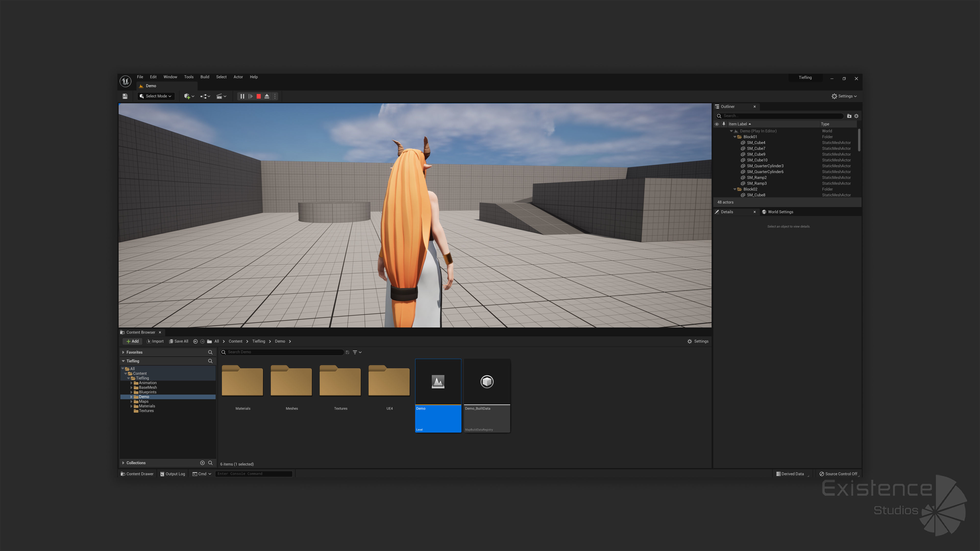980x551 pixels.
Task: Click the Eject from player controller icon
Action: coord(267,96)
